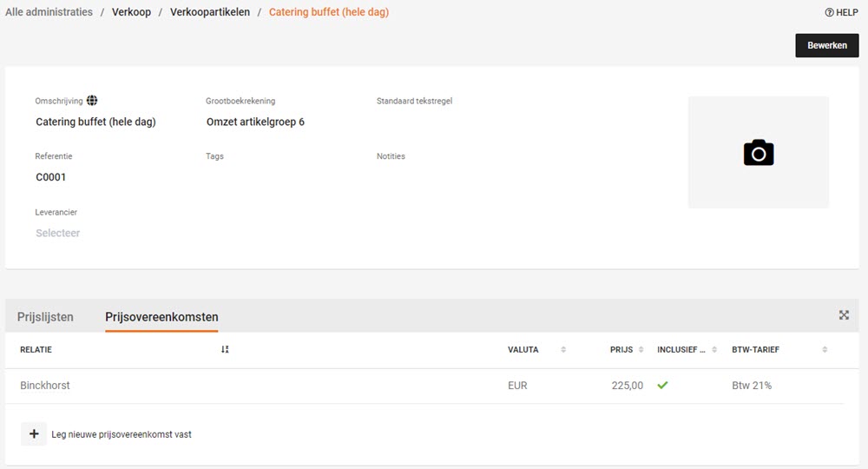
Task: Click the fullscreen expand icon in table header
Action: pyautogui.click(x=844, y=315)
